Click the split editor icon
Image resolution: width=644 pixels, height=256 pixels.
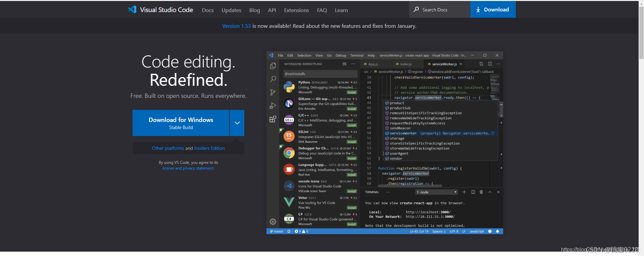coord(490,64)
